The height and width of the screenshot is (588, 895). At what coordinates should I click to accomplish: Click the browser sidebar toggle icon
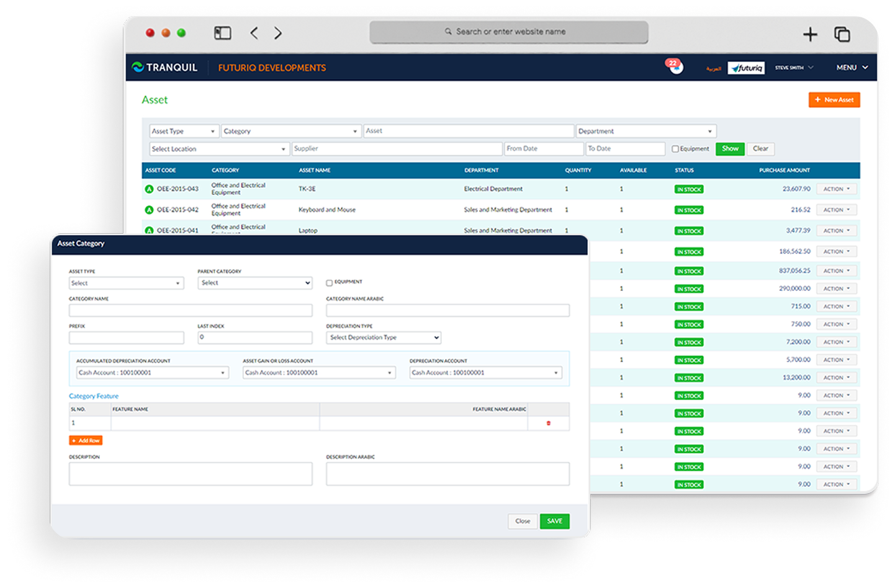(x=222, y=33)
